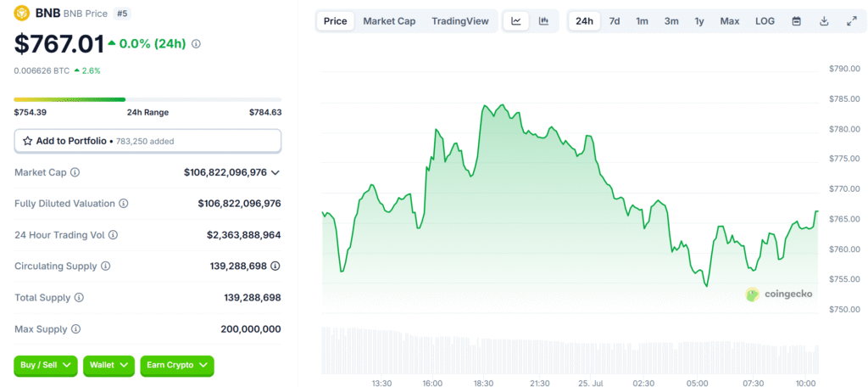Image resolution: width=868 pixels, height=387 pixels.
Task: Switch to the TradingView tab
Action: 459,21
